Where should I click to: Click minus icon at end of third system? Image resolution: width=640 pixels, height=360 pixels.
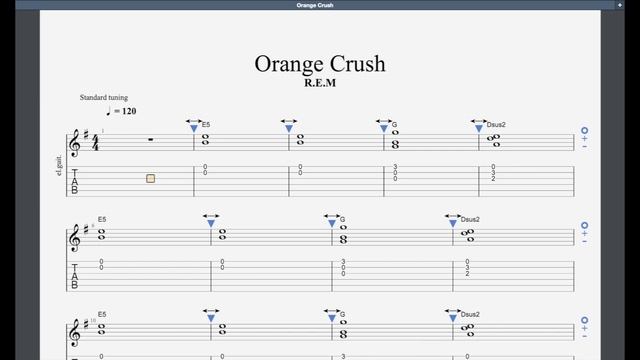coord(584,336)
